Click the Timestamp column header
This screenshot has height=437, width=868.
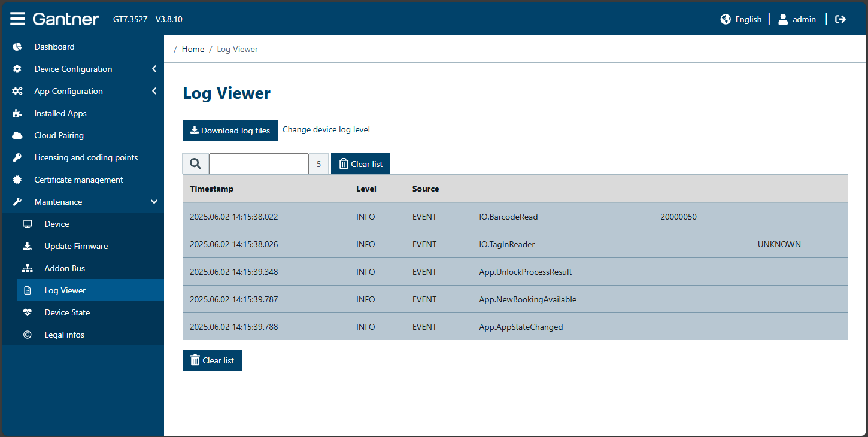(211, 189)
